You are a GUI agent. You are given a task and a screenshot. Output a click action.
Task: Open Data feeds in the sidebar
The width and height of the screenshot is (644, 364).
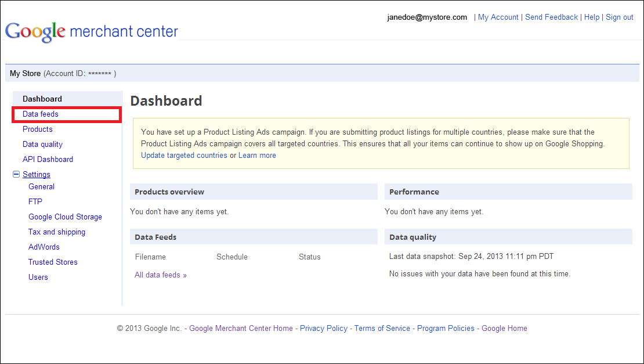coord(41,114)
